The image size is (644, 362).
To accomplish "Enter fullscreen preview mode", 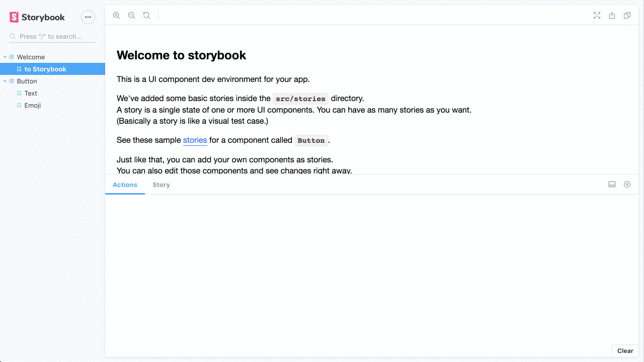I will (597, 15).
